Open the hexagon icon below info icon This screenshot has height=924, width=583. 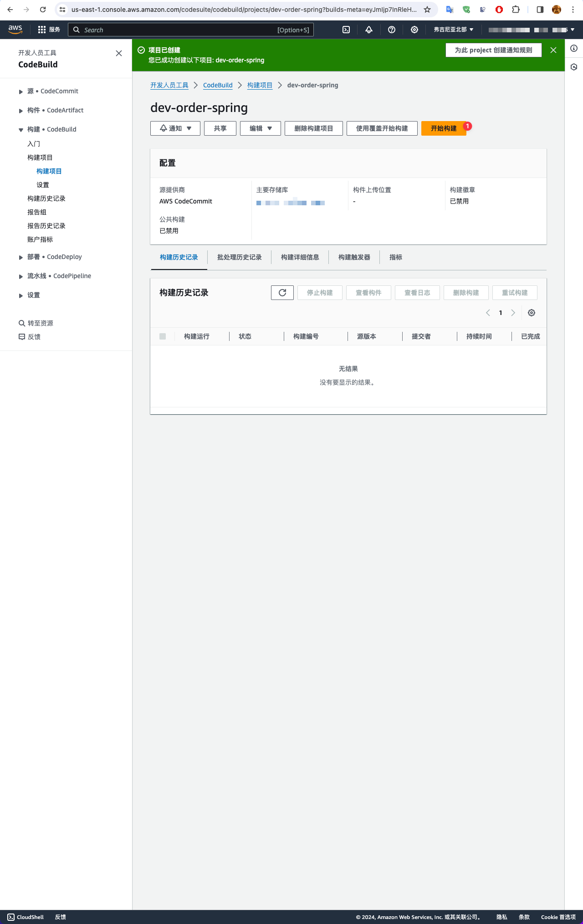[574, 67]
